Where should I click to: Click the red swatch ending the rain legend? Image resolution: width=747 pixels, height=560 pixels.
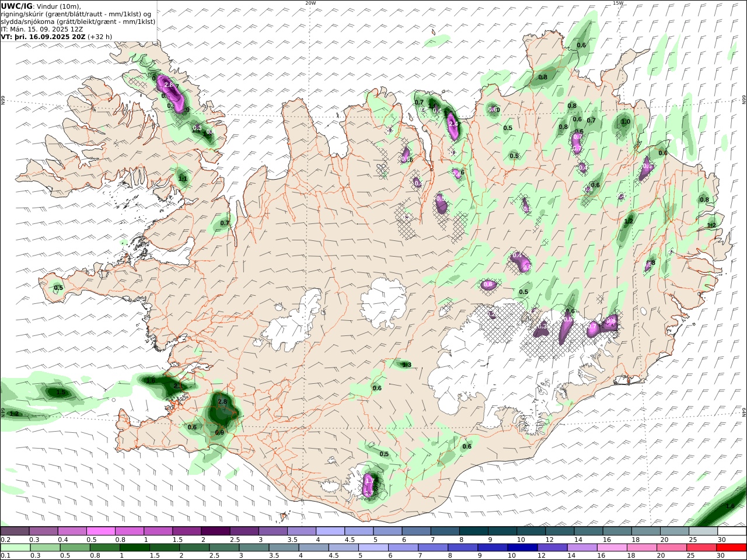pos(732,548)
